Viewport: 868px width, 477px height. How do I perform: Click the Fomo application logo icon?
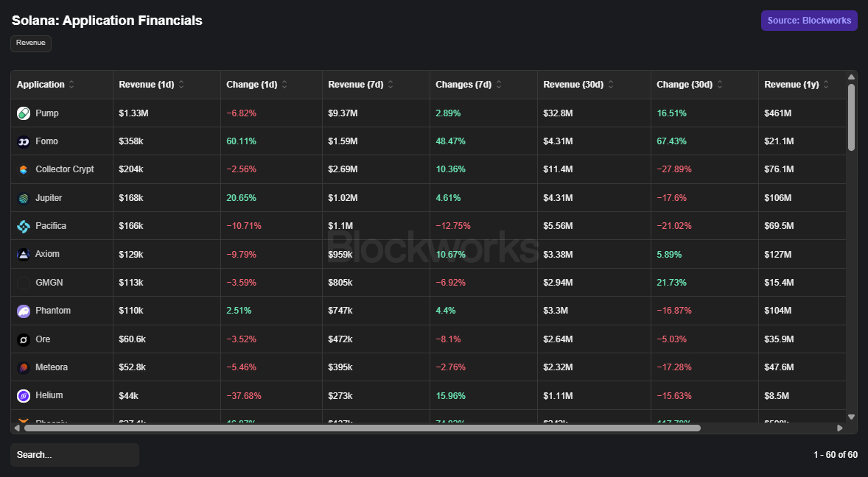pos(24,141)
